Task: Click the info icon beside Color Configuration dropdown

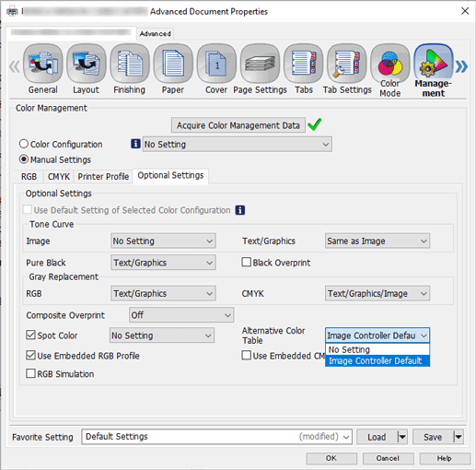Action: coord(135,144)
